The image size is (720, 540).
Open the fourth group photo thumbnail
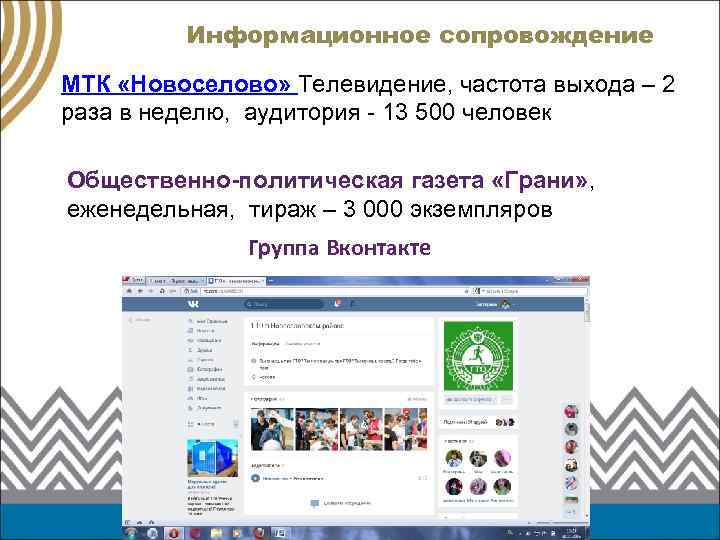pos(406,429)
